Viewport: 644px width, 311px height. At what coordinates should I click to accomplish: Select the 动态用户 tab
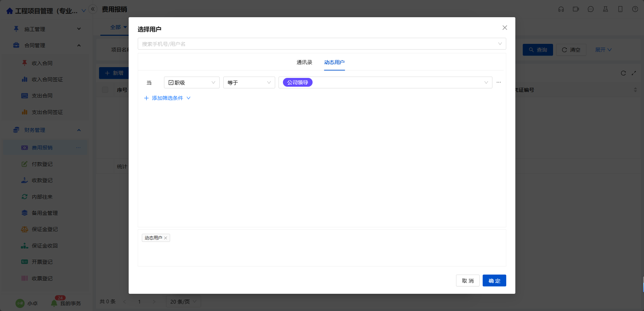[x=334, y=62]
